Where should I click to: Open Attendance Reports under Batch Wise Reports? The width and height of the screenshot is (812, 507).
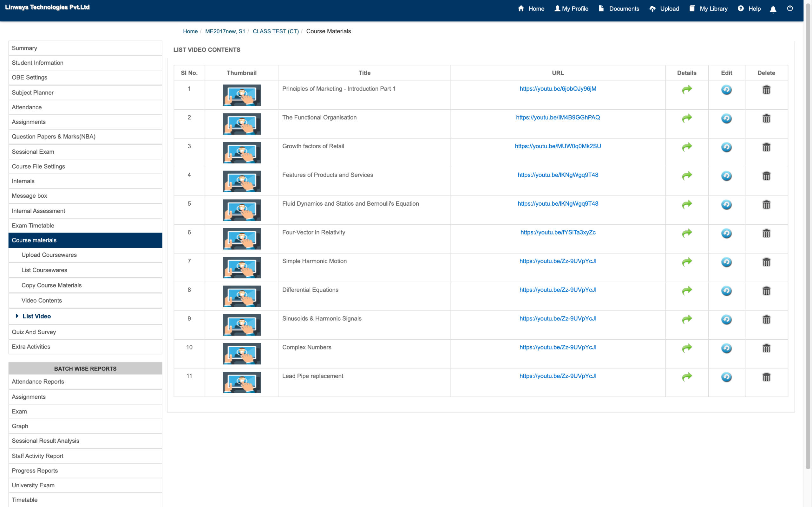pos(38,382)
